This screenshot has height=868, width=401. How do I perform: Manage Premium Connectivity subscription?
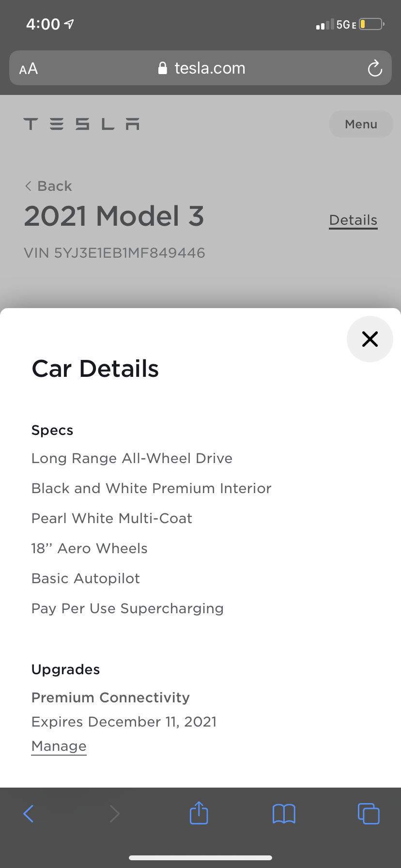[x=59, y=746]
